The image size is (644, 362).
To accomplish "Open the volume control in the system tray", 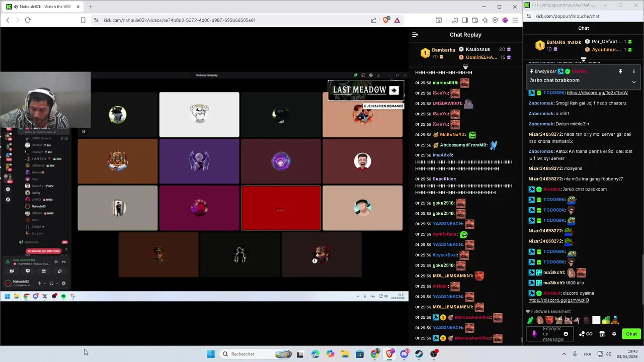I will click(x=608, y=354).
